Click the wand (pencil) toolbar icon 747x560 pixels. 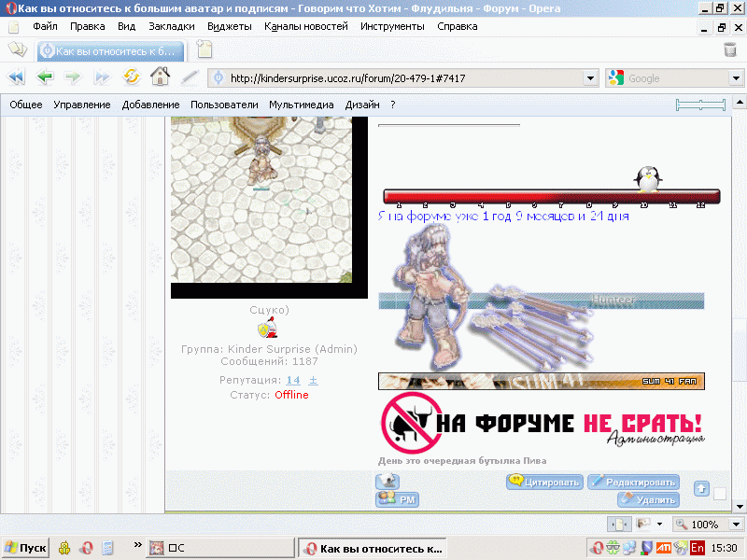tap(190, 77)
